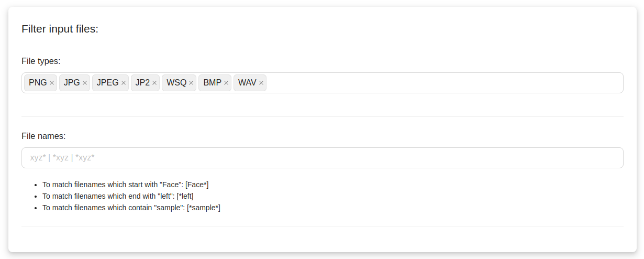Remove the JPG file type tag
The width and height of the screenshot is (644, 259).
point(85,83)
